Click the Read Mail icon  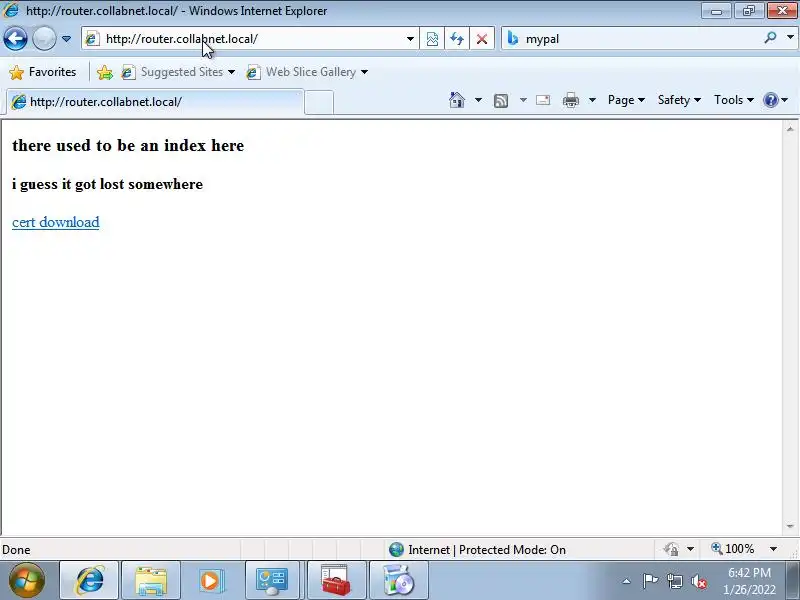pyautogui.click(x=543, y=100)
